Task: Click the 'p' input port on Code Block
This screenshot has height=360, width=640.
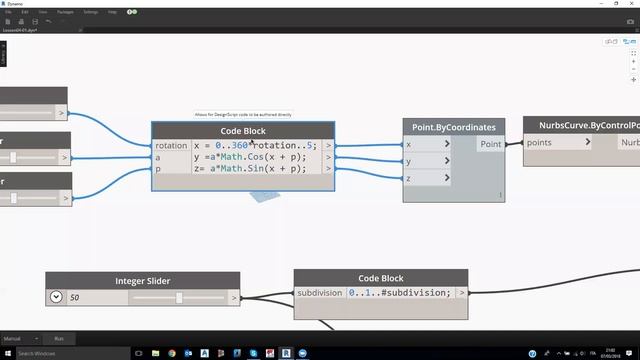Action: point(171,169)
